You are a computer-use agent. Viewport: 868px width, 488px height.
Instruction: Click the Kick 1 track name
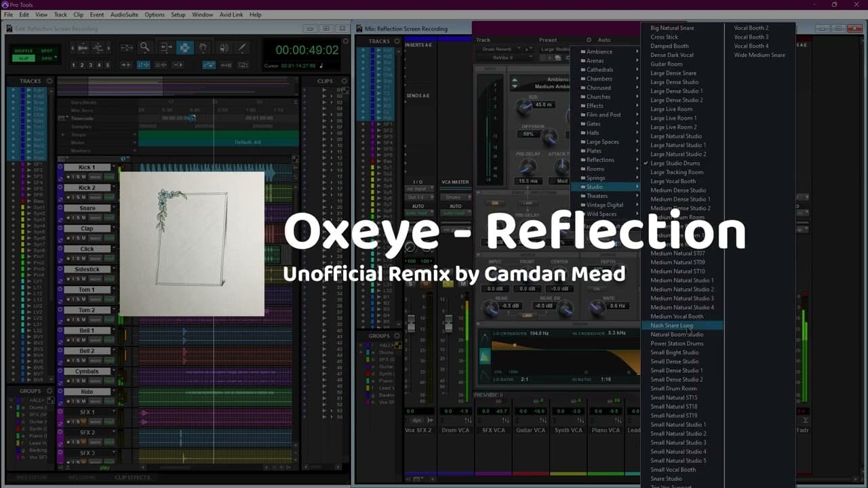[87, 167]
